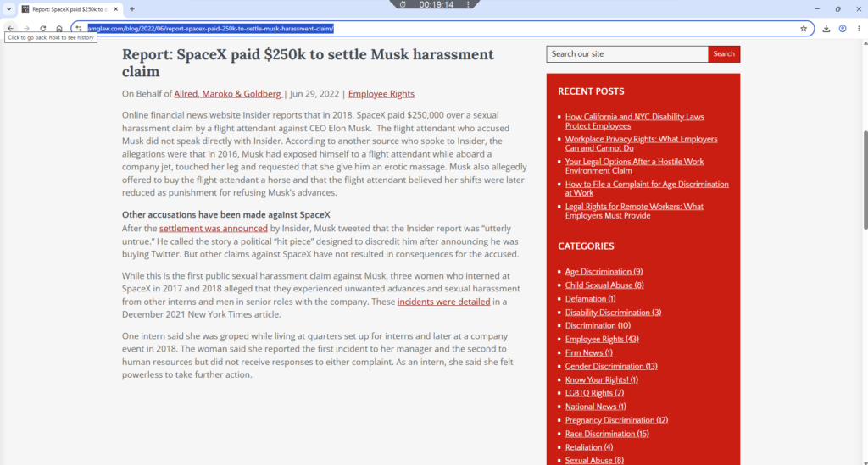Close the SpaceX report tab
Image resolution: width=868 pixels, height=465 pixels.
tap(115, 8)
